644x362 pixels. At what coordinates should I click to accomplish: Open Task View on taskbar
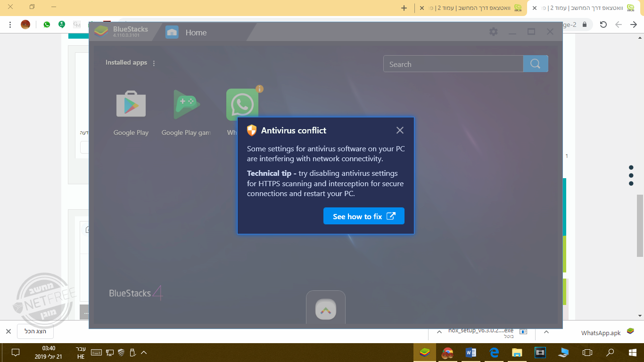[x=587, y=353]
